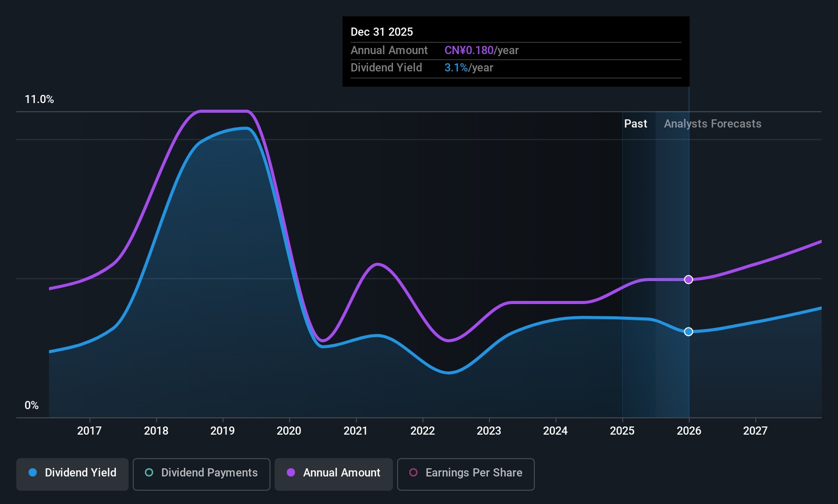Select the 2027 x-axis label
Viewport: 838px width, 504px height.
[755, 431]
